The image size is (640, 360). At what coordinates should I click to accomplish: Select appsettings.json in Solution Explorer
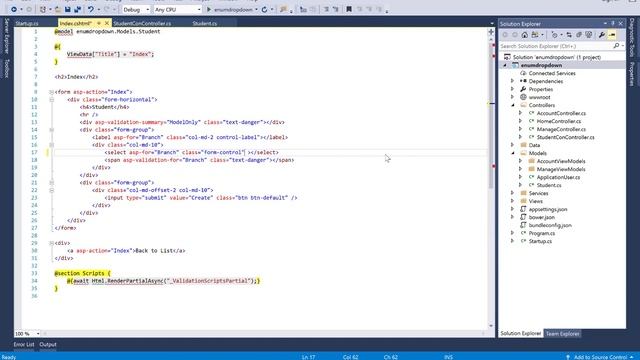(x=548, y=209)
